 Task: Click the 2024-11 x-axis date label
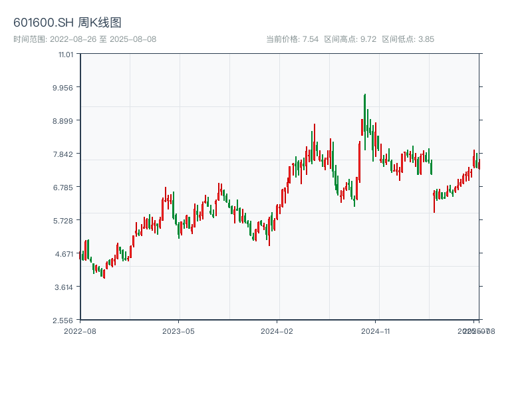coord(376,331)
